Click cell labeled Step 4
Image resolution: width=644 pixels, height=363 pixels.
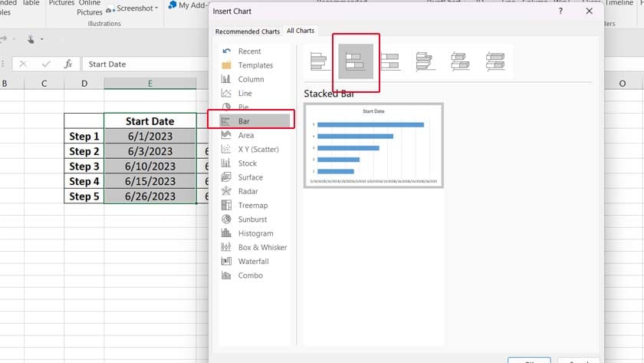[x=84, y=181]
